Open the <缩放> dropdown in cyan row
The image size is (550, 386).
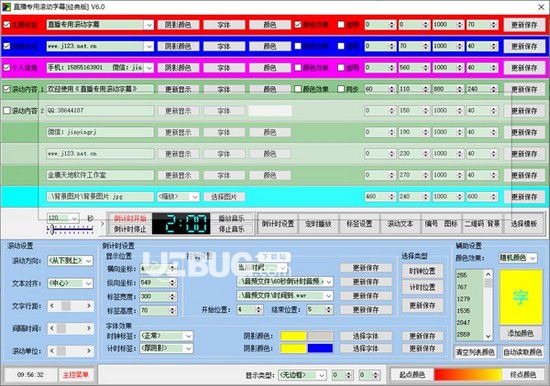195,197
